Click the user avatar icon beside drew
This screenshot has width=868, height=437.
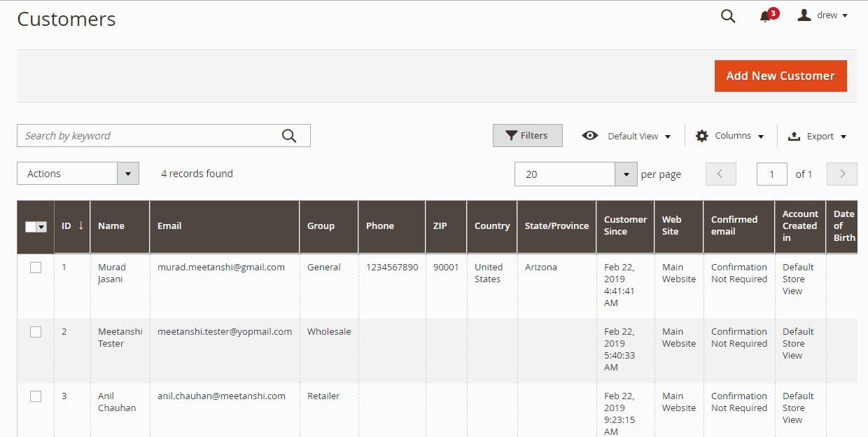(804, 15)
